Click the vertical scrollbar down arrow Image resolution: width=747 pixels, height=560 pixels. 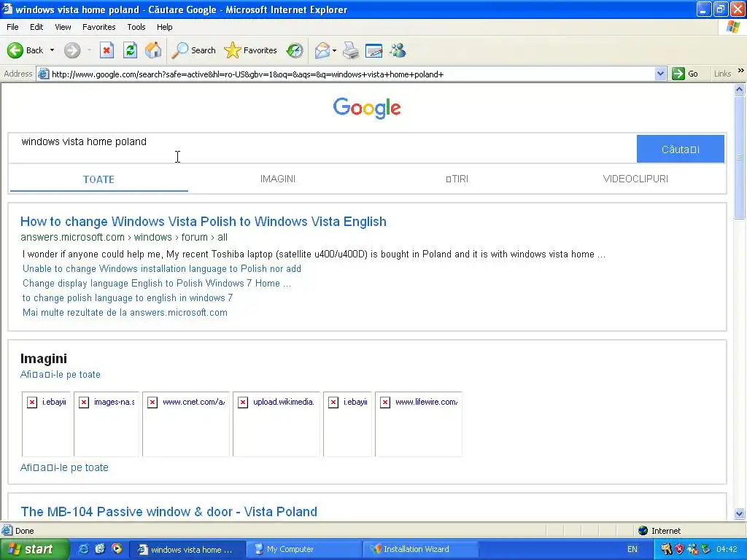[740, 513]
